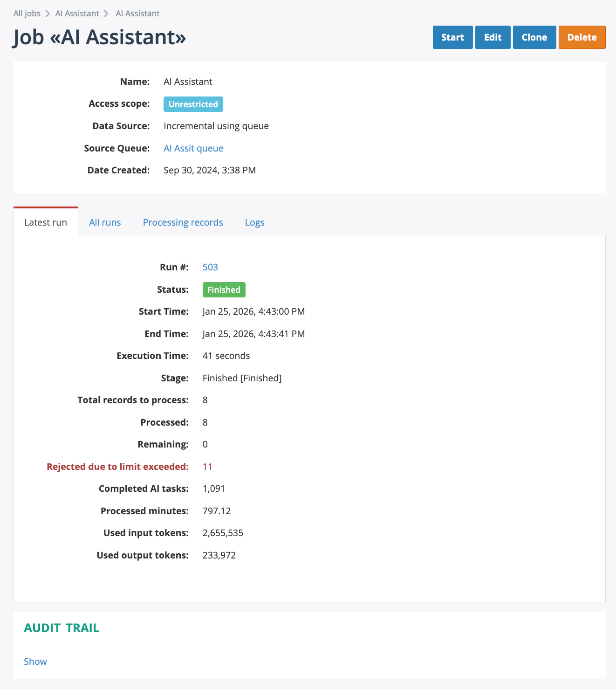Screen dimensions: 616x689
Task: Go to All jobs breadcrumb
Action: tap(27, 14)
